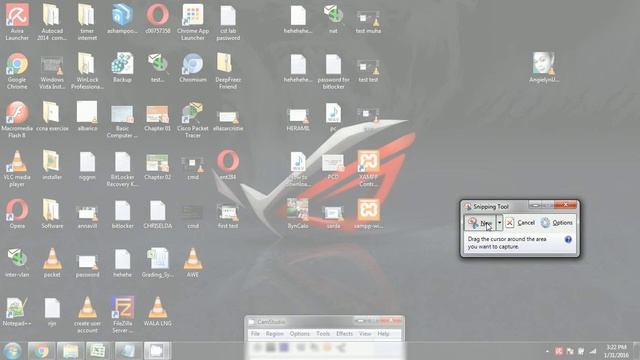Open Snipping Tool help icon
The width and height of the screenshot is (640, 360).
pyautogui.click(x=568, y=240)
